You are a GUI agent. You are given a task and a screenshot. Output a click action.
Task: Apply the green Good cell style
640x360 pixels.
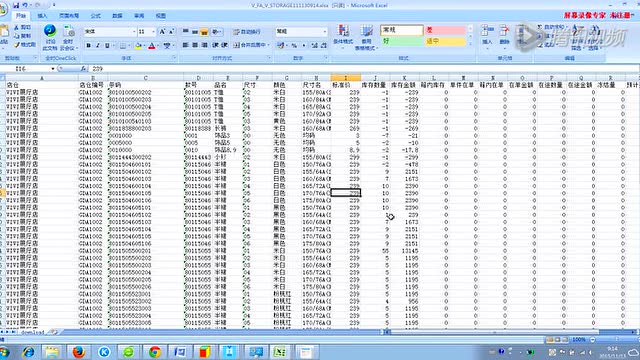pyautogui.click(x=401, y=41)
